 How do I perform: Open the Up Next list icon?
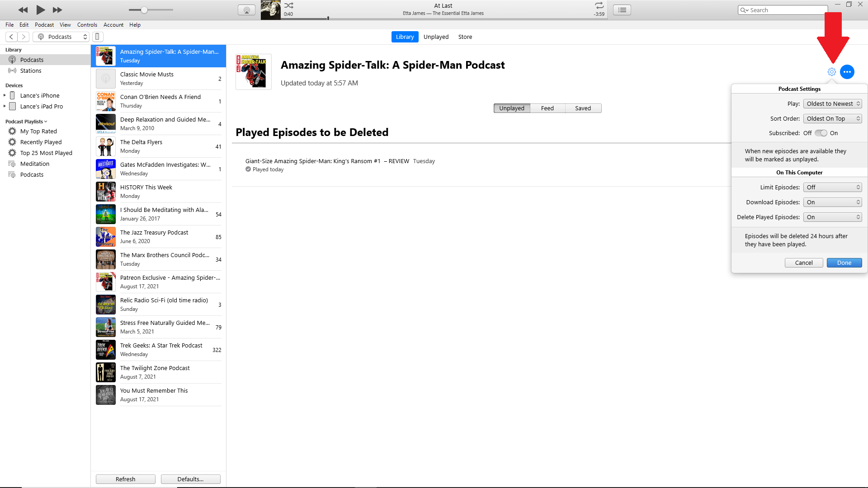tap(622, 10)
